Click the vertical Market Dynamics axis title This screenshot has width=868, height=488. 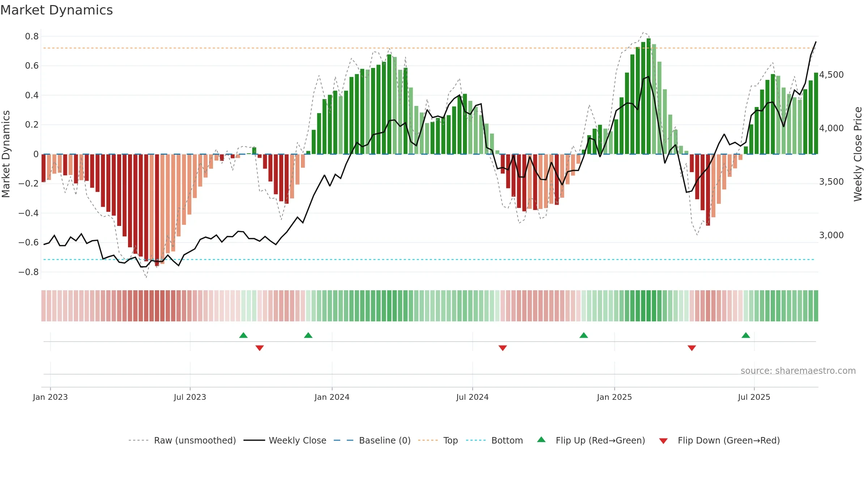click(6, 154)
